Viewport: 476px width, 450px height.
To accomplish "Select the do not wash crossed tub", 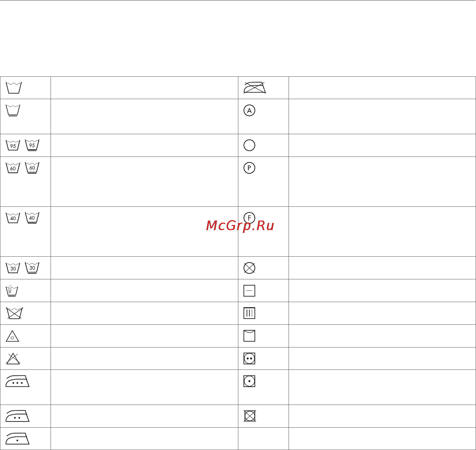I will click(x=14, y=313).
